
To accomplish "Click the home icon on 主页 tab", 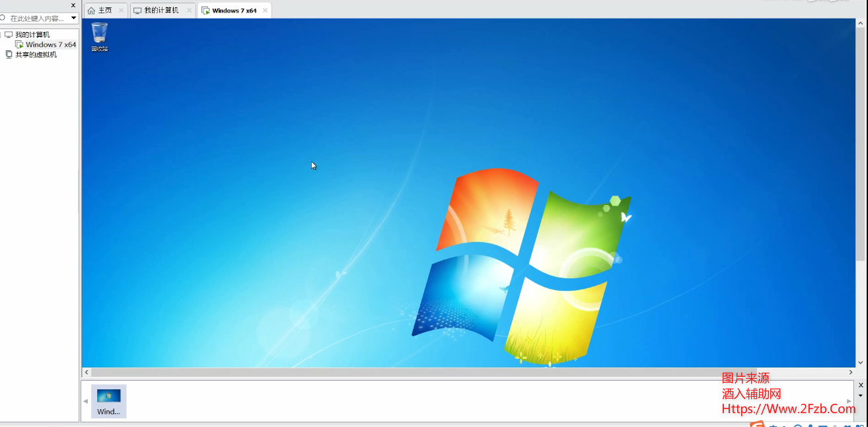I will (x=91, y=11).
